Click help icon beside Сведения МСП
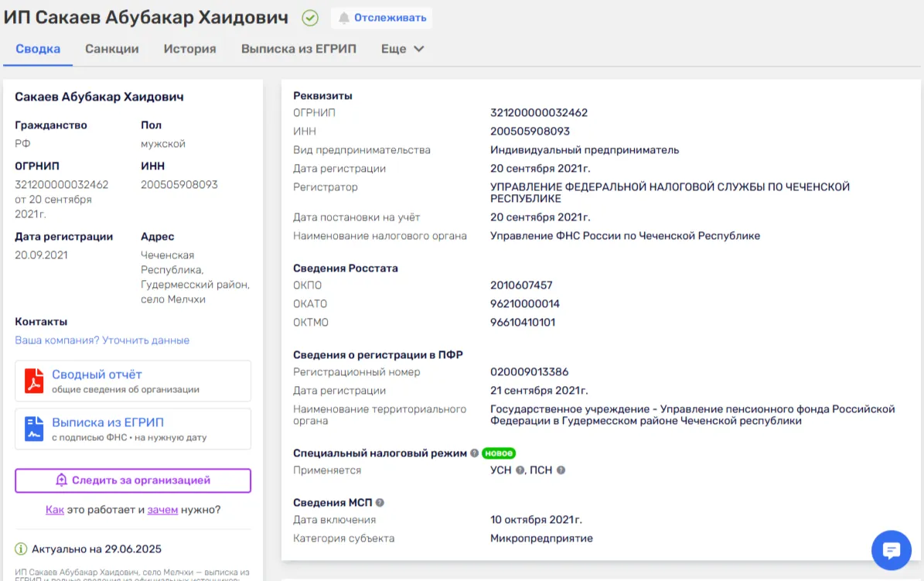Image resolution: width=924 pixels, height=581 pixels. (x=380, y=503)
